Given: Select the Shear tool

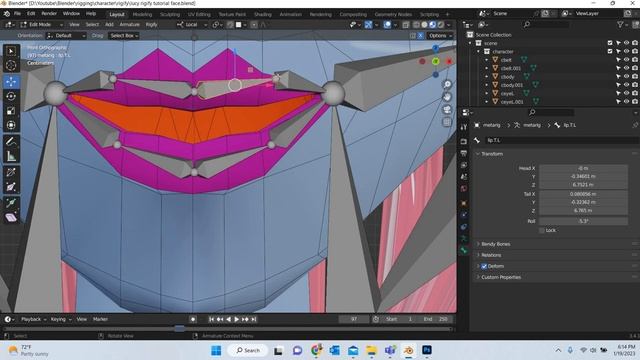Looking at the screenshot, I should [x=11, y=217].
